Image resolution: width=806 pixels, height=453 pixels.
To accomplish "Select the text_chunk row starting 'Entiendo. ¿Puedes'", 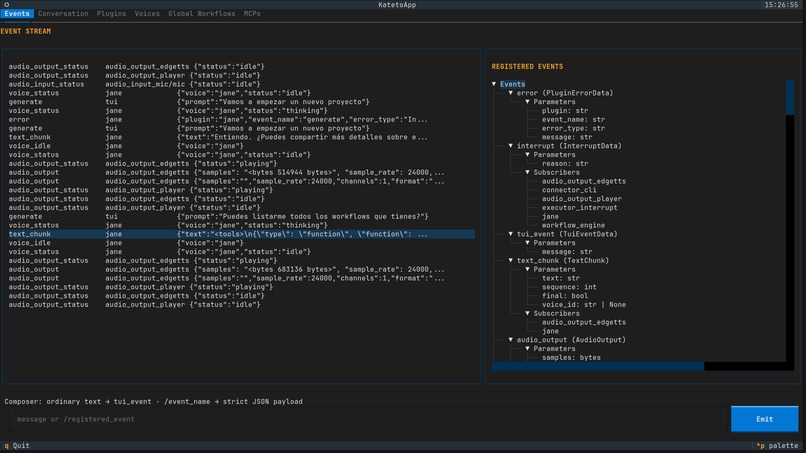I will [241, 137].
